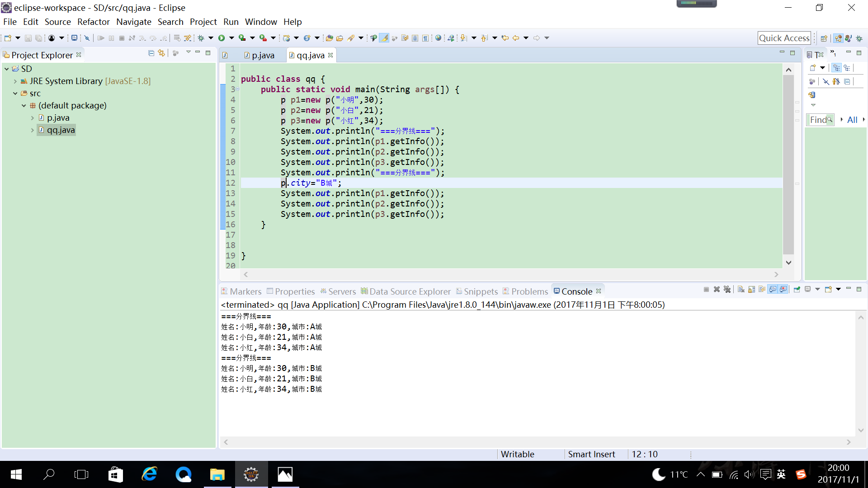Click the editor vertical scrollbar thumb

(x=788, y=165)
